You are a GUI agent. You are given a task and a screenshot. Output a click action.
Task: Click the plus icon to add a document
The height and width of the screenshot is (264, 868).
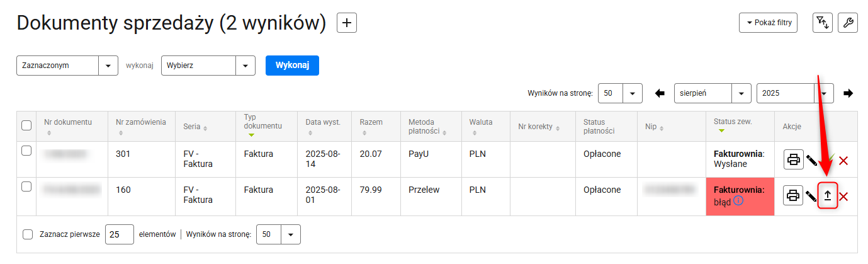(x=347, y=23)
